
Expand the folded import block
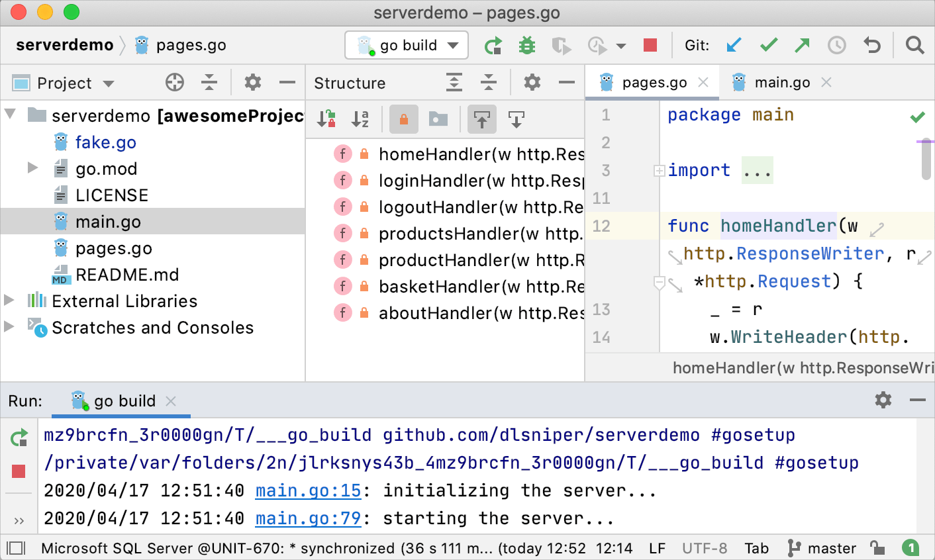pyautogui.click(x=660, y=171)
